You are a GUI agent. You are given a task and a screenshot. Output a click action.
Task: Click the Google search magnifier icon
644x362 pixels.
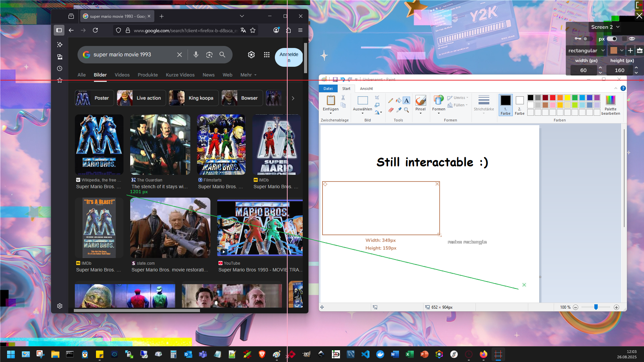pyautogui.click(x=222, y=55)
